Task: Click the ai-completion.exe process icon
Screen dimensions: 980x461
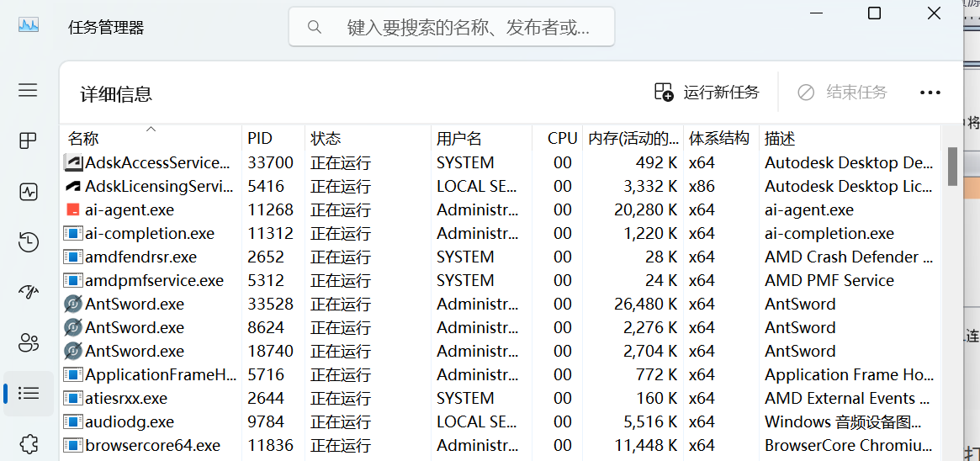Action: [x=73, y=234]
